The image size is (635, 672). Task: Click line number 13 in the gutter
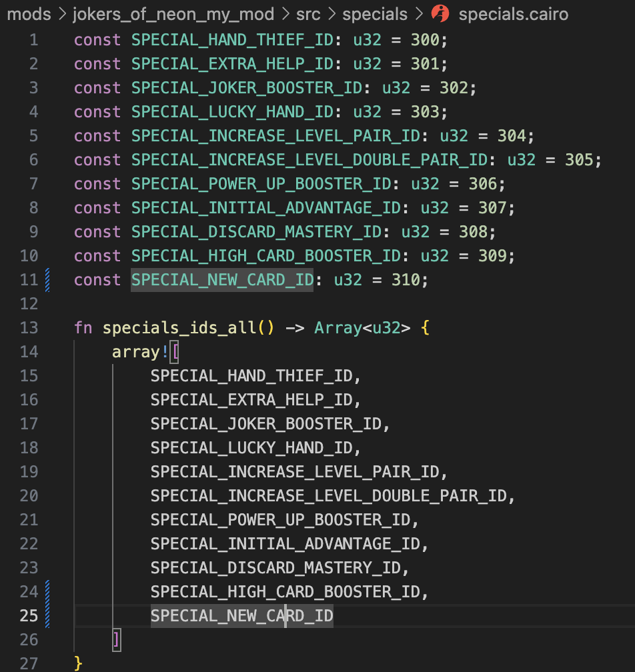[29, 328]
